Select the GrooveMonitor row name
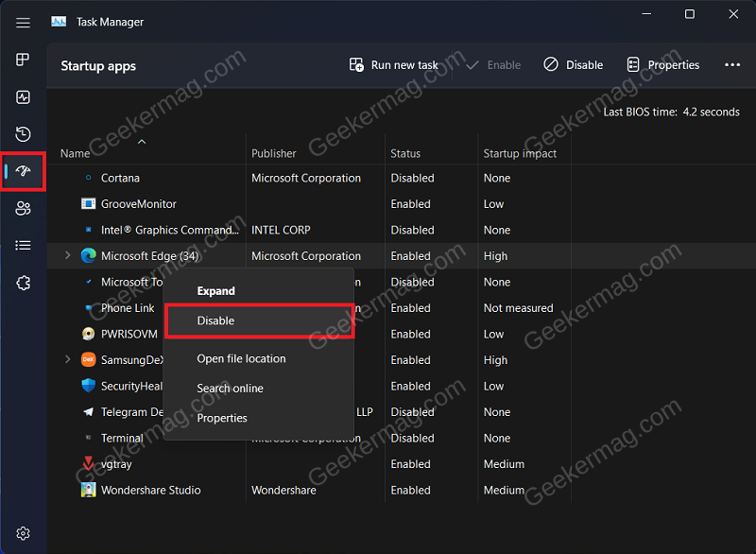 (138, 204)
